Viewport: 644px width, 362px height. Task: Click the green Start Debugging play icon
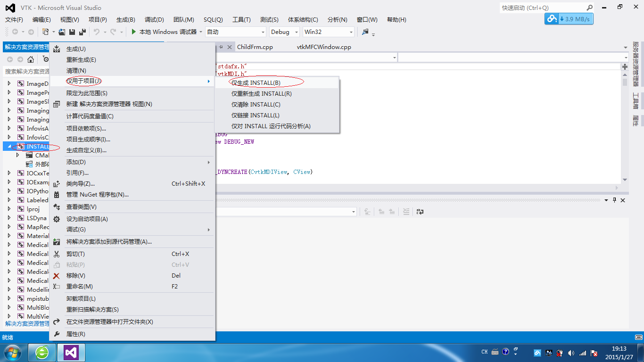[x=134, y=32]
